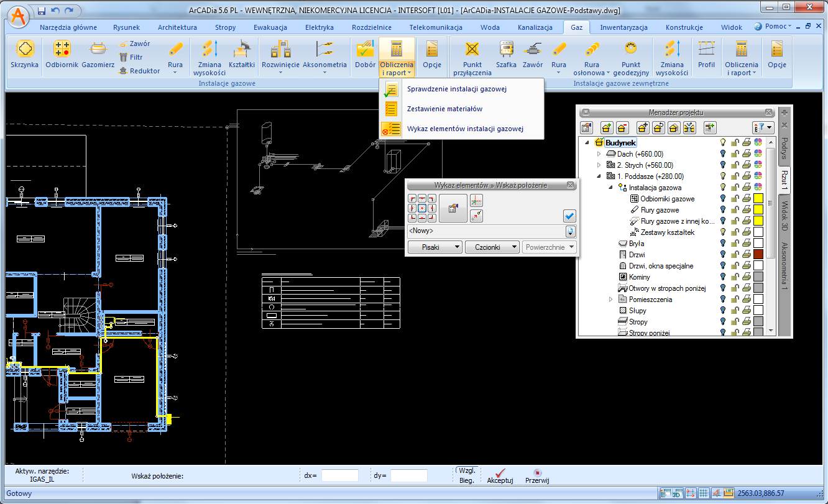This screenshot has width=828, height=504.
Task: Choose Wykaz elementów instalacji gazowej entry
Action: 465,129
